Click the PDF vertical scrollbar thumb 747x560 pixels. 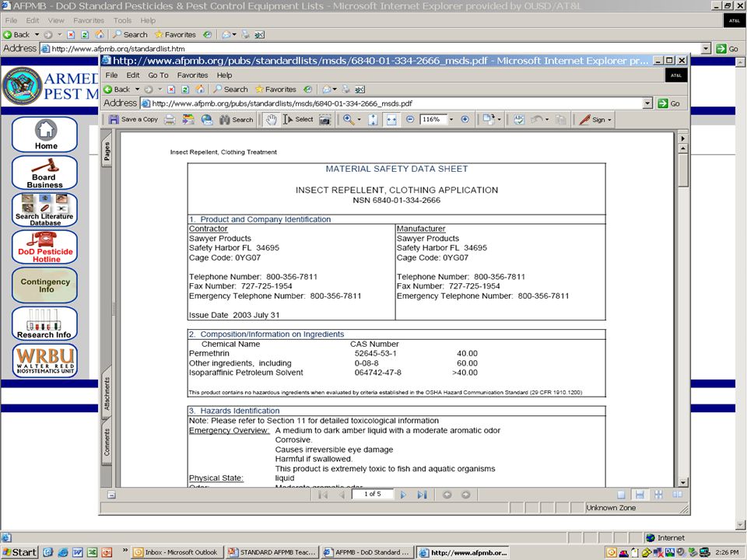point(683,170)
